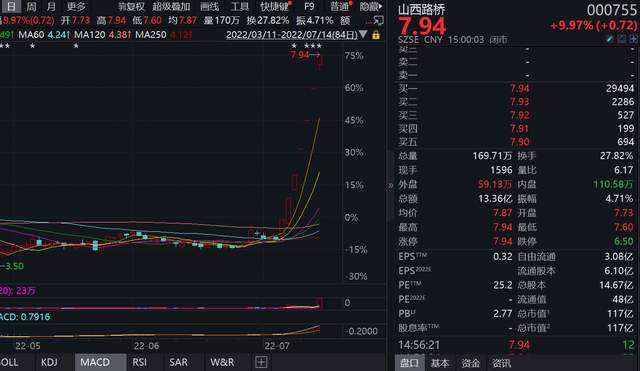Click the middle square icon below the price change
The width and height of the screenshot is (640, 371).
(621, 39)
